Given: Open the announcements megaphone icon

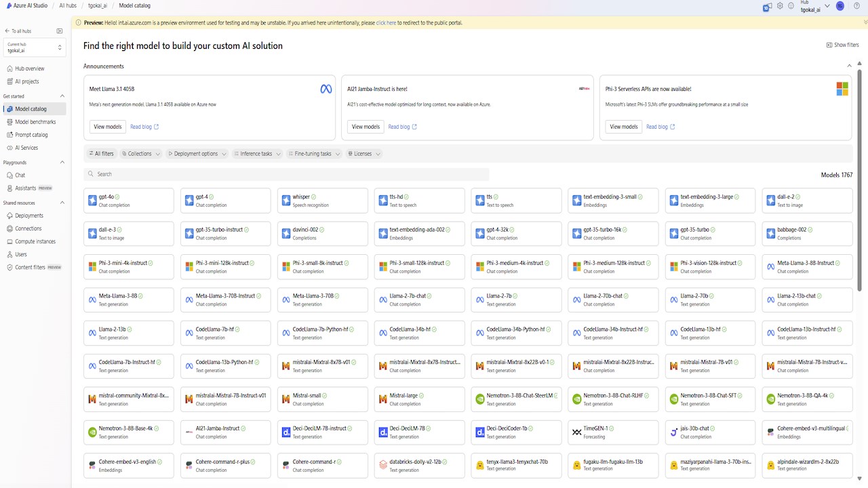Looking at the screenshot, I should click(767, 6).
